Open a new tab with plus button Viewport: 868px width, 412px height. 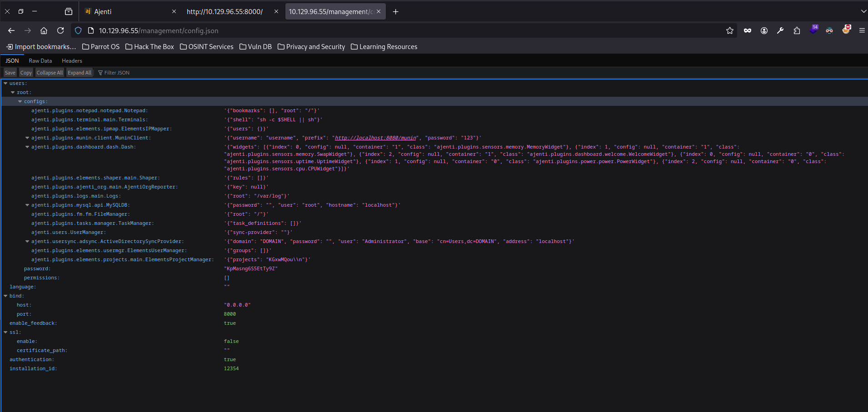point(395,11)
